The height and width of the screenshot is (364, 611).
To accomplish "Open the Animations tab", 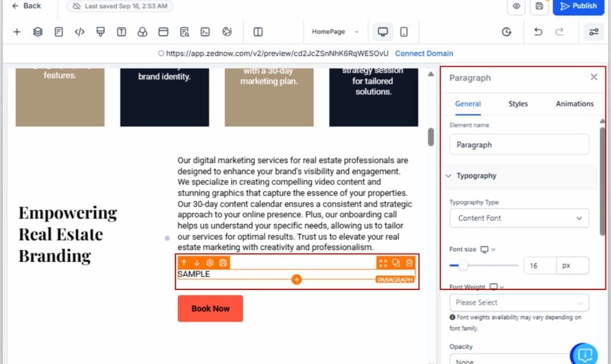I will 574,104.
